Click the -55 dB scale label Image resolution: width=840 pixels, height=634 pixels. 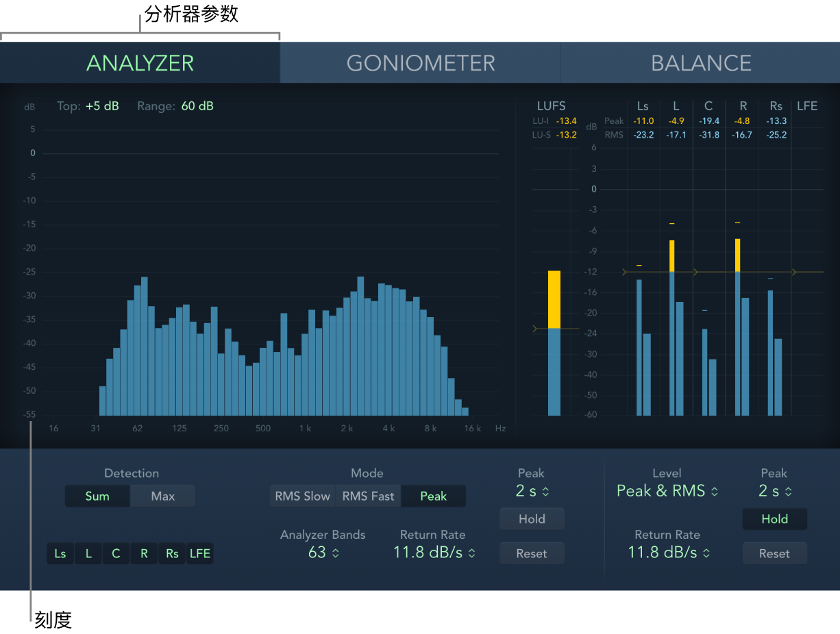28,415
